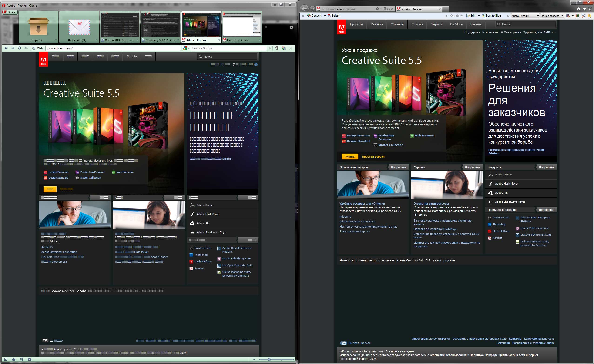The height and width of the screenshot is (364, 594).
Task: Open the Магазин menu in IE page
Action: click(x=476, y=24)
